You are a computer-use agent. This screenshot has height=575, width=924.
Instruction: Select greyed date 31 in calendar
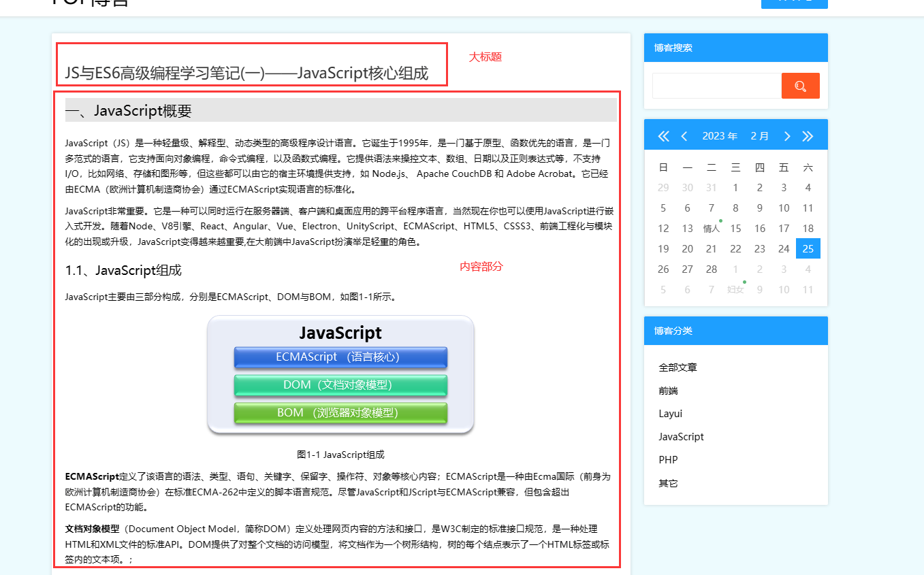(712, 188)
